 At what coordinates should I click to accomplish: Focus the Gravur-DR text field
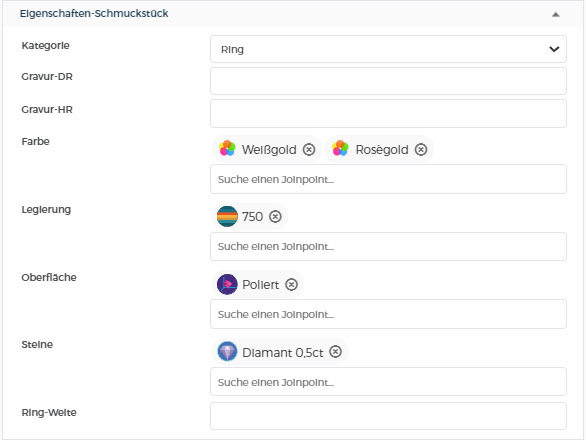[388, 81]
